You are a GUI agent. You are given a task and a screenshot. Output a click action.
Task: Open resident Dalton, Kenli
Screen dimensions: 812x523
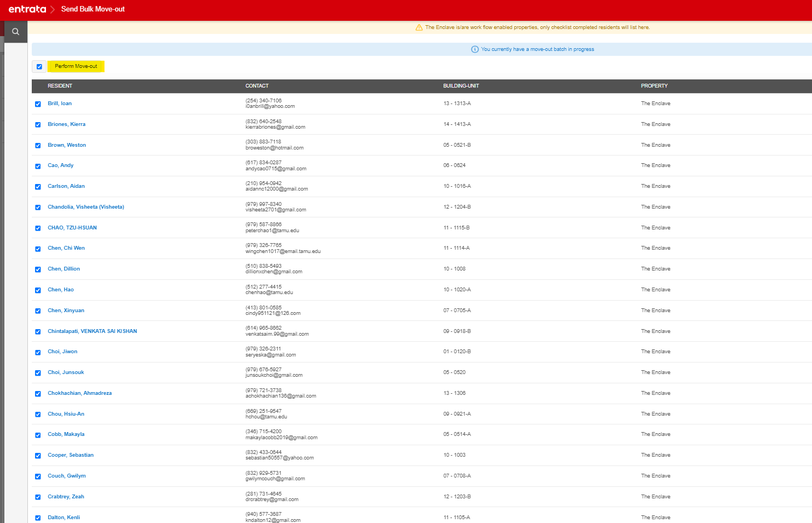(x=64, y=518)
